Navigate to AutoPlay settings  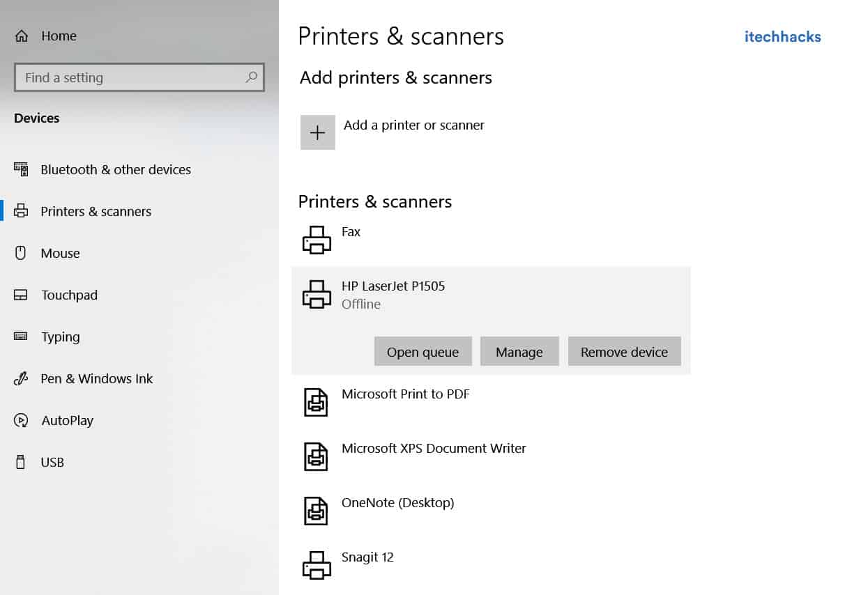[67, 420]
